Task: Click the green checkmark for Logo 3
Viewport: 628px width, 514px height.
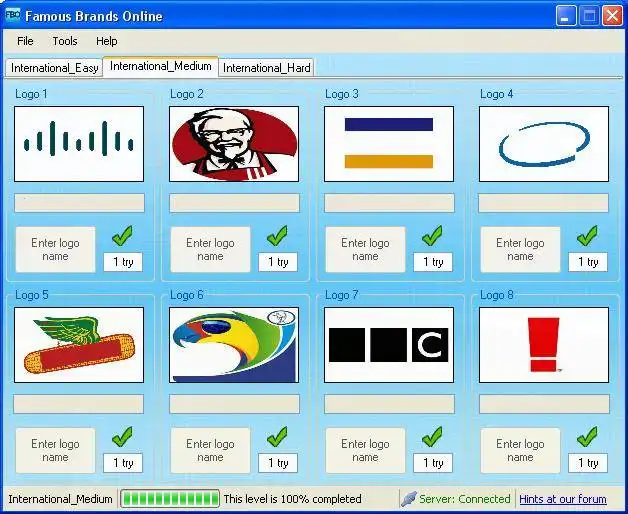Action: [433, 236]
